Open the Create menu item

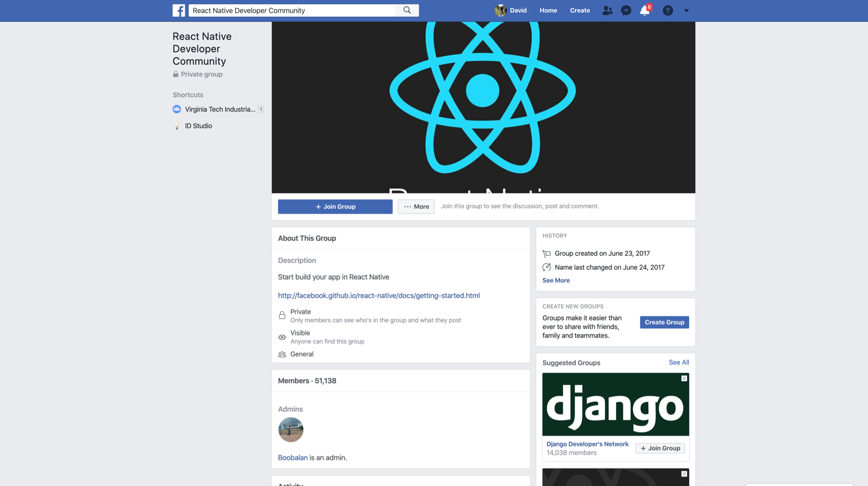pos(579,11)
